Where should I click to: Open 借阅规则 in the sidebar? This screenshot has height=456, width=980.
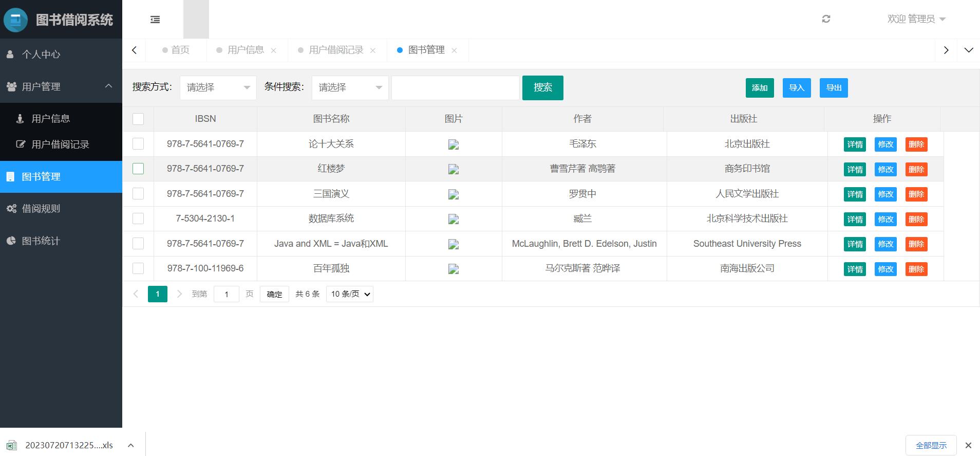(x=61, y=209)
